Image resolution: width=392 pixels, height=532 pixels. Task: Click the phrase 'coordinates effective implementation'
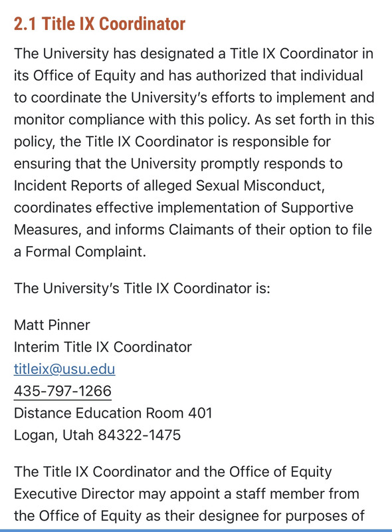tap(139, 207)
